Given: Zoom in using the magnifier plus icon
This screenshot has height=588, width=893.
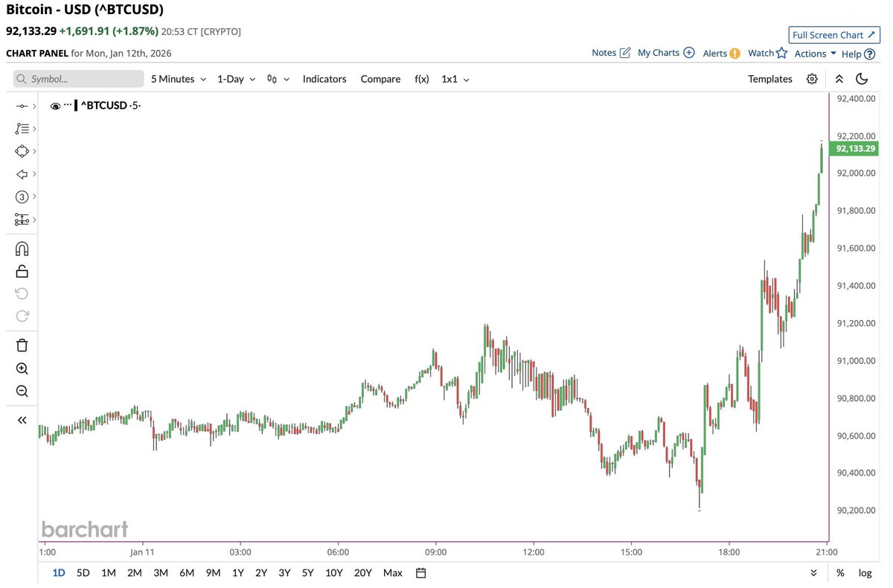Looking at the screenshot, I should coord(22,368).
